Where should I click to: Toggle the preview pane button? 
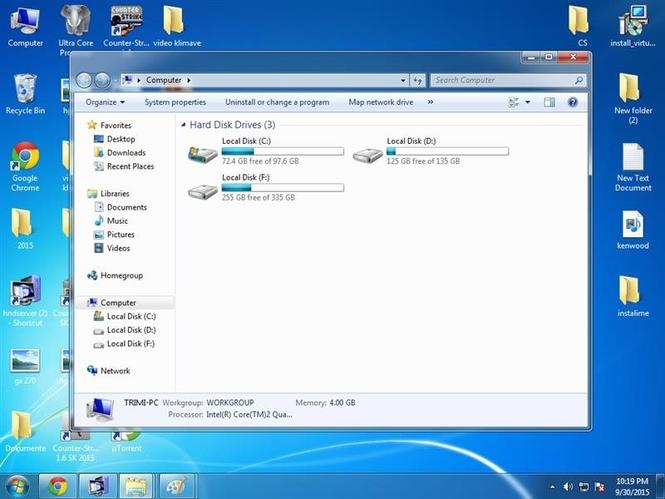(x=549, y=102)
